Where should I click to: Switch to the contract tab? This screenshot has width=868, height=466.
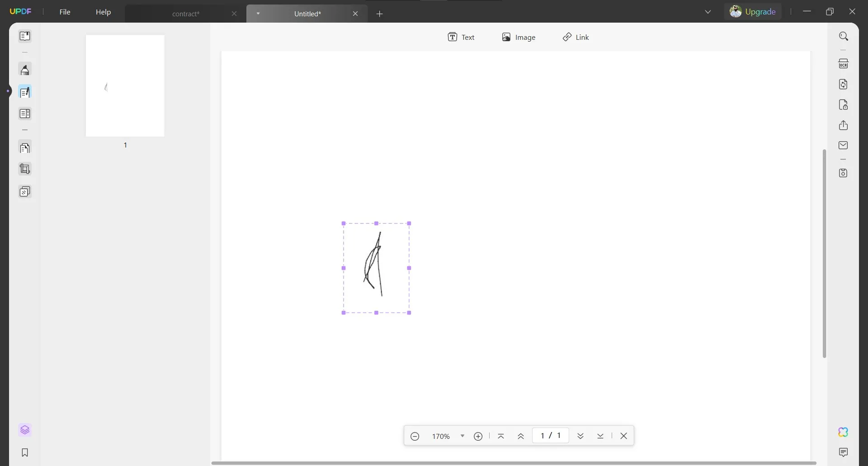coord(186,14)
